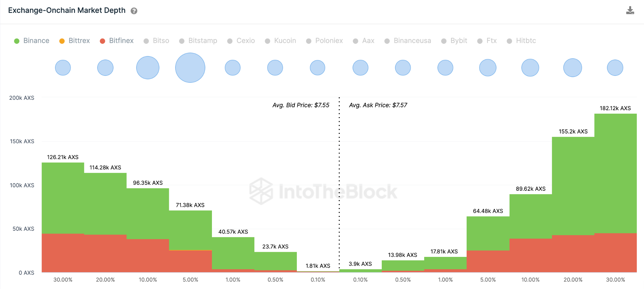
Task: Show the Bitstamp exchange data
Action: pos(198,41)
